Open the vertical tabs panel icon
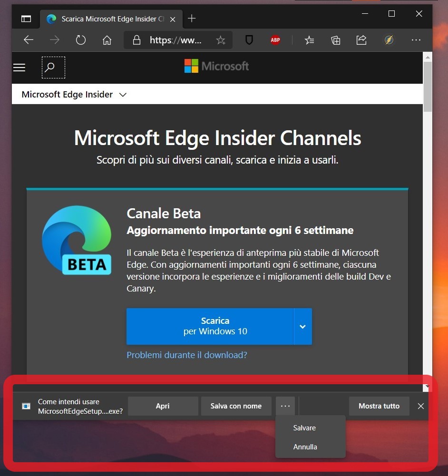 26,19
